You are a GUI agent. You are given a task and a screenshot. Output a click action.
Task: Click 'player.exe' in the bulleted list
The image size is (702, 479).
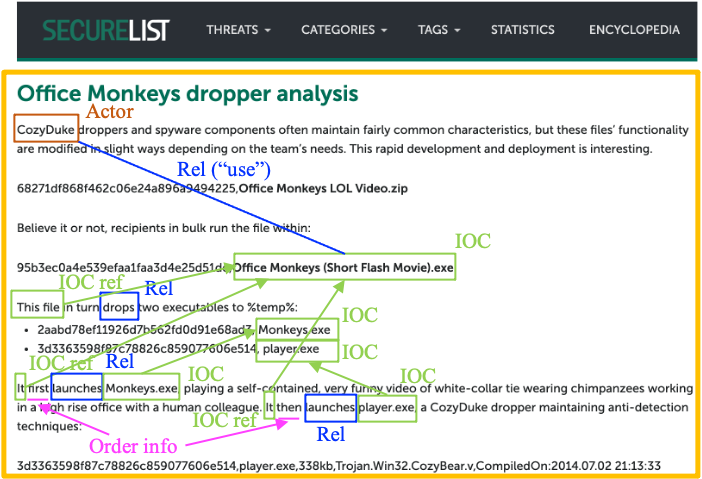[x=291, y=349]
